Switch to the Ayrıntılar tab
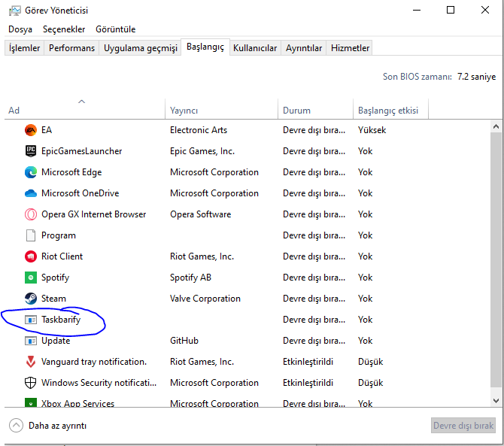Image resolution: width=504 pixels, height=446 pixels. [304, 48]
